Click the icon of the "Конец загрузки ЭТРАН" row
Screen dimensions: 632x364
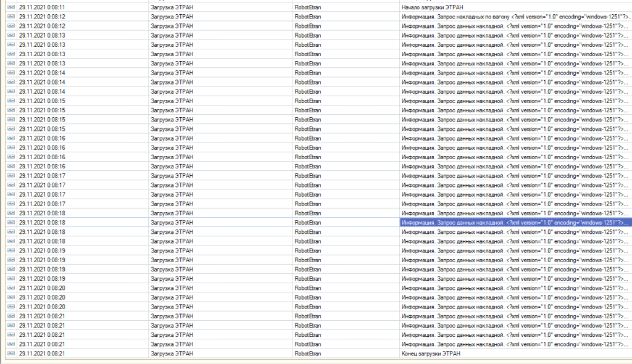click(11, 354)
